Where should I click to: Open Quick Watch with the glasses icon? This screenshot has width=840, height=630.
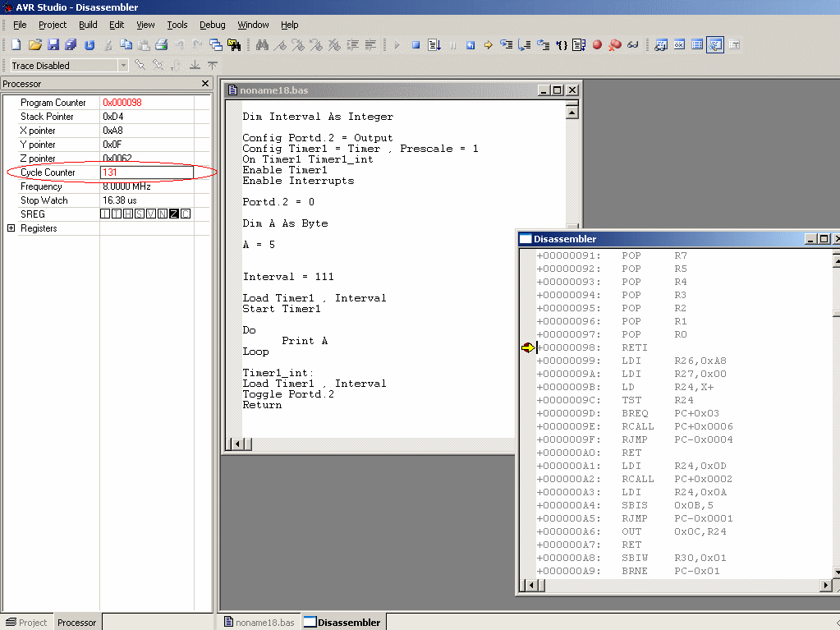(632, 45)
